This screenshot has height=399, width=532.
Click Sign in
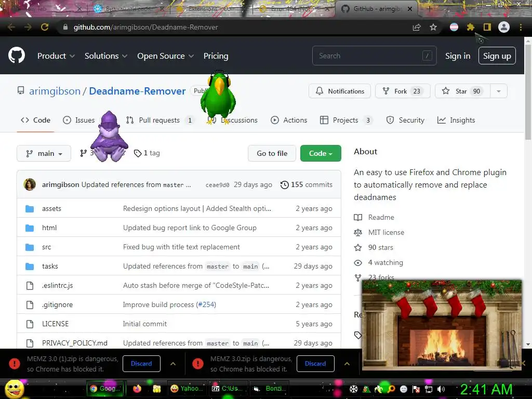click(x=458, y=56)
